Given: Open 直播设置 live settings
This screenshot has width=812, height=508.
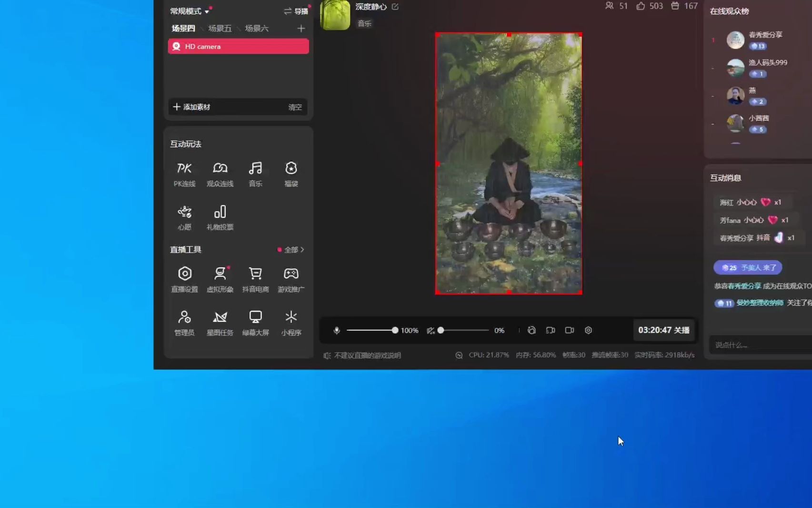Looking at the screenshot, I should pyautogui.click(x=184, y=279).
